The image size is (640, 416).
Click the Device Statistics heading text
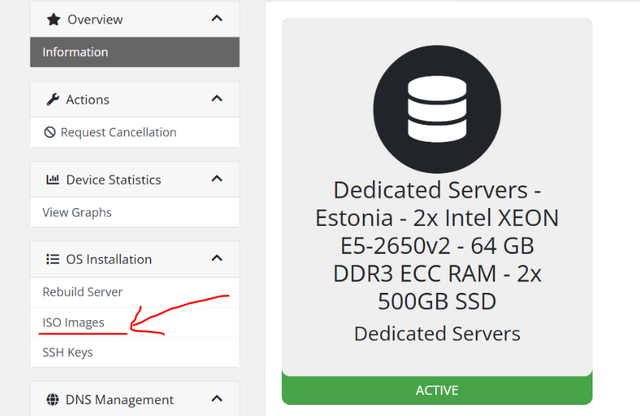(113, 180)
